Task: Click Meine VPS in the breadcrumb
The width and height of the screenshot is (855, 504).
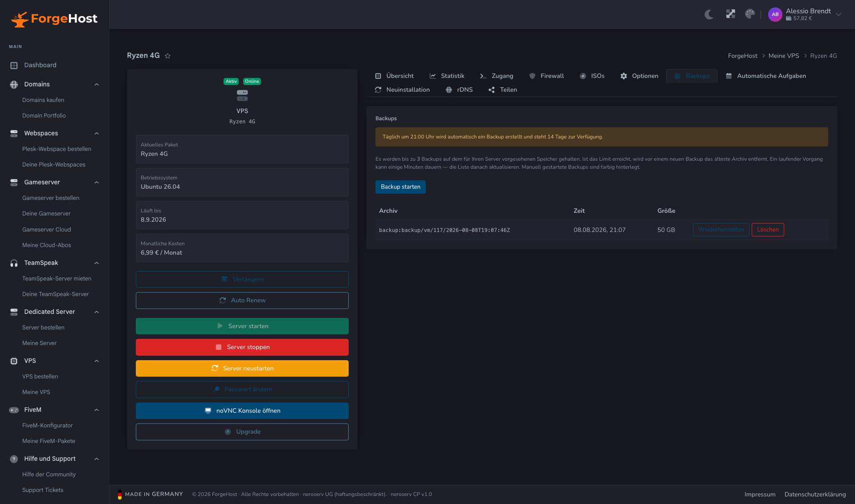Action: pyautogui.click(x=784, y=56)
